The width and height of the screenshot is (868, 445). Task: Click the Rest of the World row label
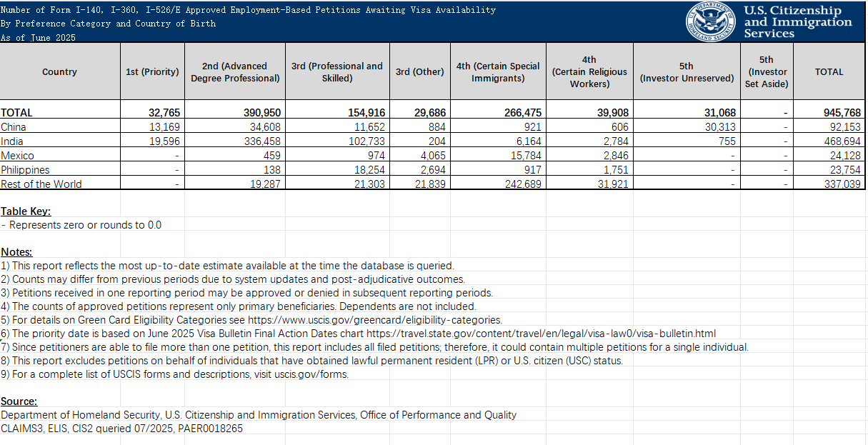point(41,184)
